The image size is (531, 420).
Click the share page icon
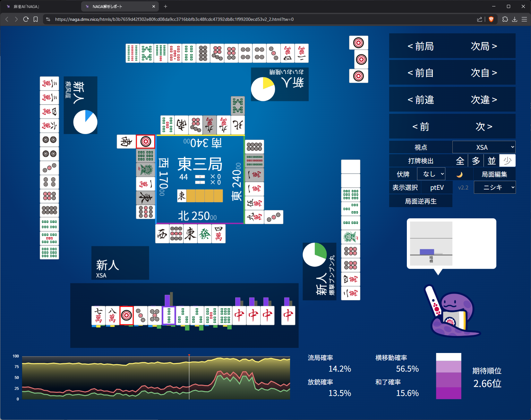pyautogui.click(x=479, y=19)
